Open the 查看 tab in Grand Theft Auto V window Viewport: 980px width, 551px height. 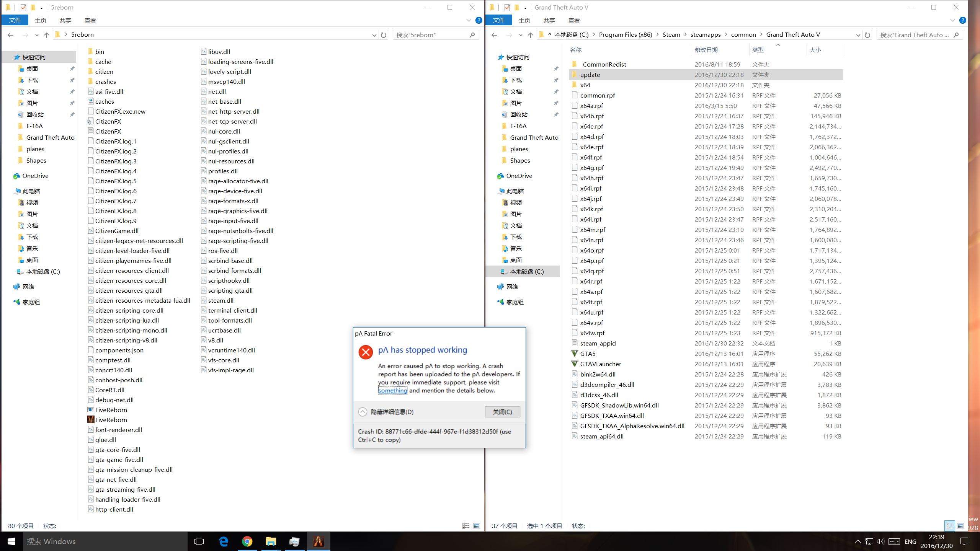[x=574, y=20]
